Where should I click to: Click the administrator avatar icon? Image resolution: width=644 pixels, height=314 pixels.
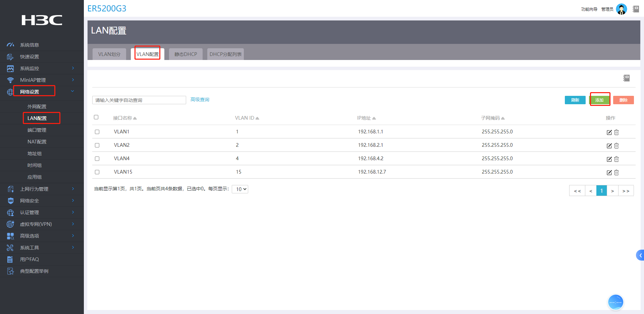[x=622, y=9]
